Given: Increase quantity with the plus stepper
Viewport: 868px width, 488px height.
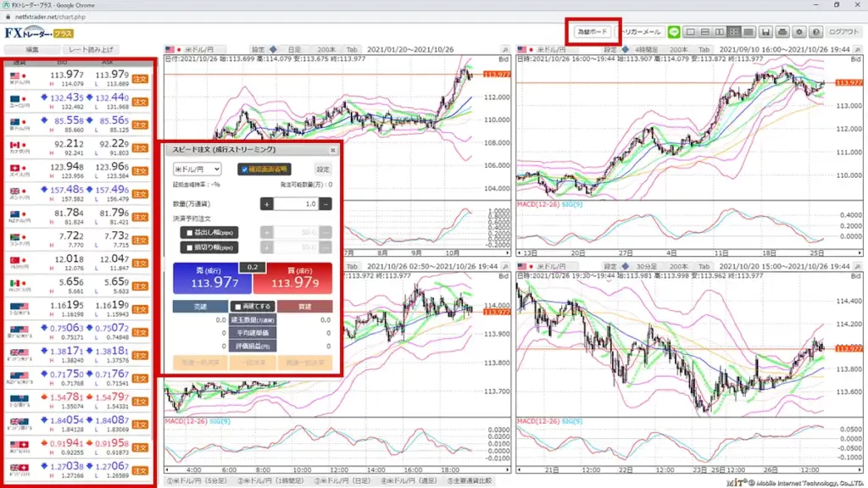Looking at the screenshot, I should (x=266, y=204).
